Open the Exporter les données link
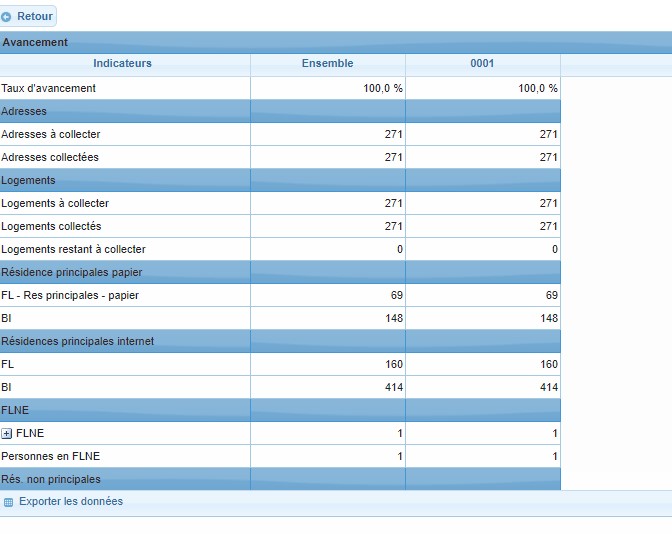This screenshot has width=672, height=534. tap(70, 502)
